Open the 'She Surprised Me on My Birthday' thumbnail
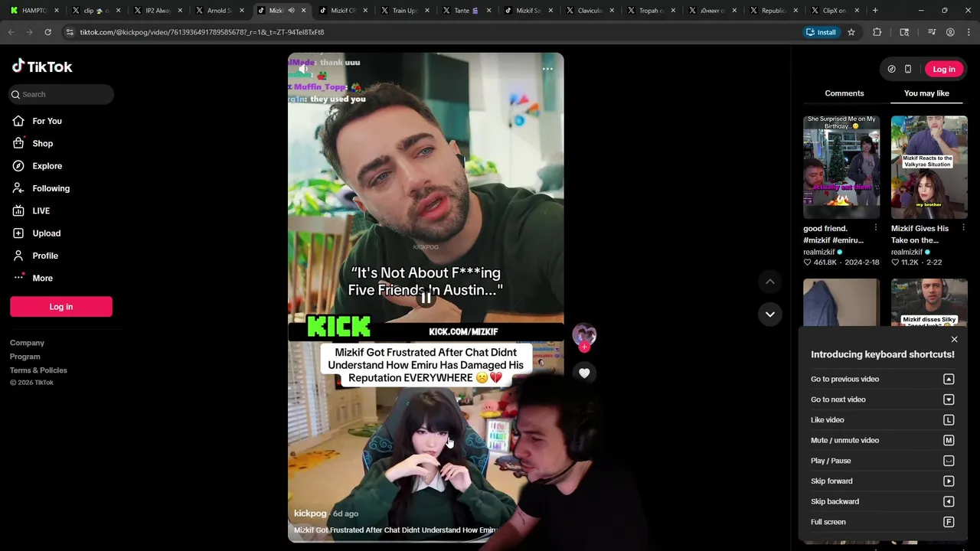Viewport: 980px width, 551px height. tap(841, 167)
